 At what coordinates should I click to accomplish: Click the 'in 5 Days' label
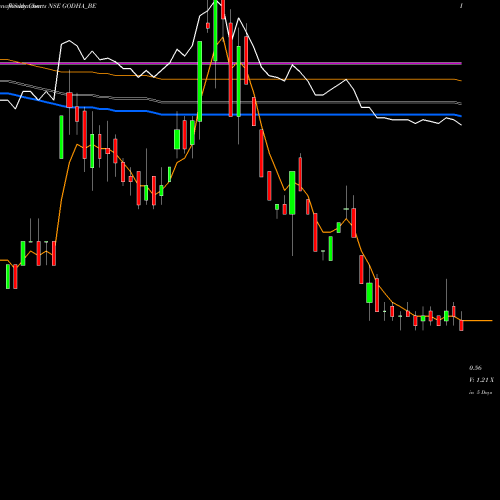coord(480,393)
